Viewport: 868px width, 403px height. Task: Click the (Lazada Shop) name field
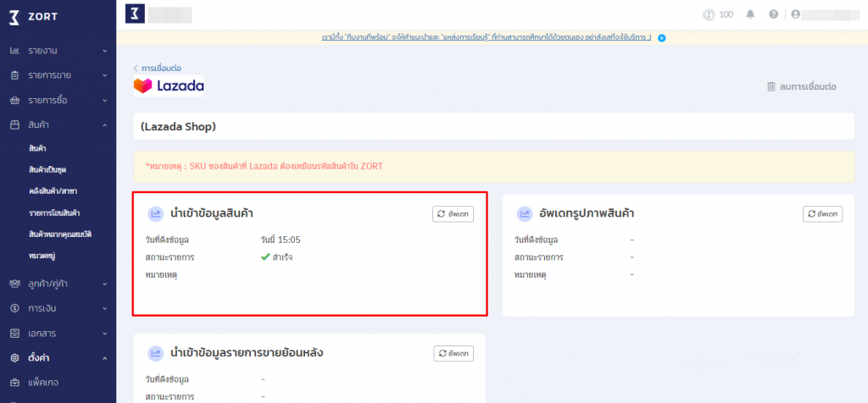click(x=494, y=127)
